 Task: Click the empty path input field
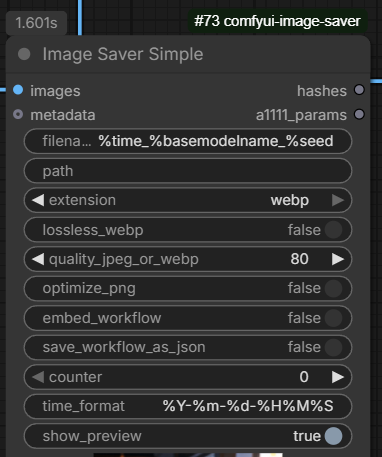coord(188,171)
